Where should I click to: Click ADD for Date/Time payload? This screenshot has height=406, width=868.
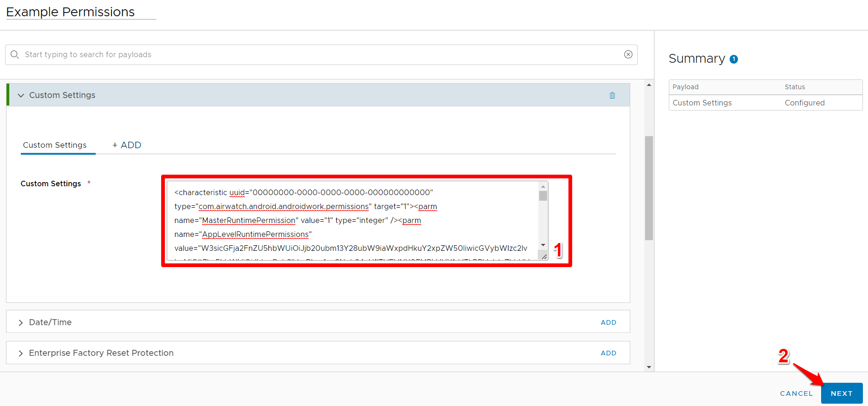[x=608, y=322]
